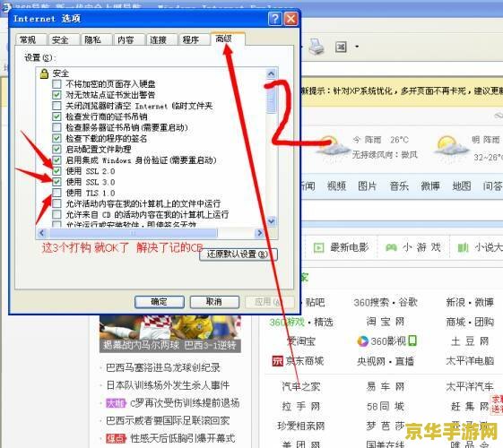Uncheck 对无效站点证书发出警告
The height and width of the screenshot is (448, 503).
[x=56, y=95]
